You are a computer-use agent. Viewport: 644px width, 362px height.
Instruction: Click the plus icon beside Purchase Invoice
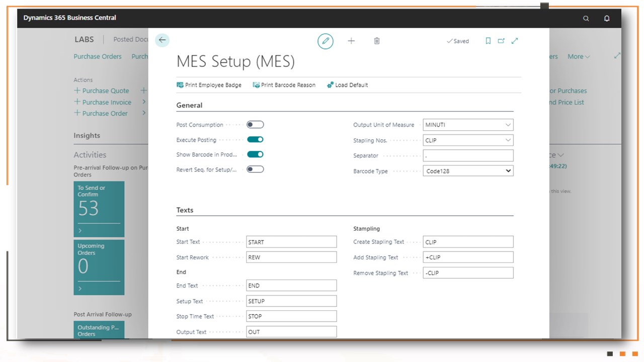click(x=77, y=102)
